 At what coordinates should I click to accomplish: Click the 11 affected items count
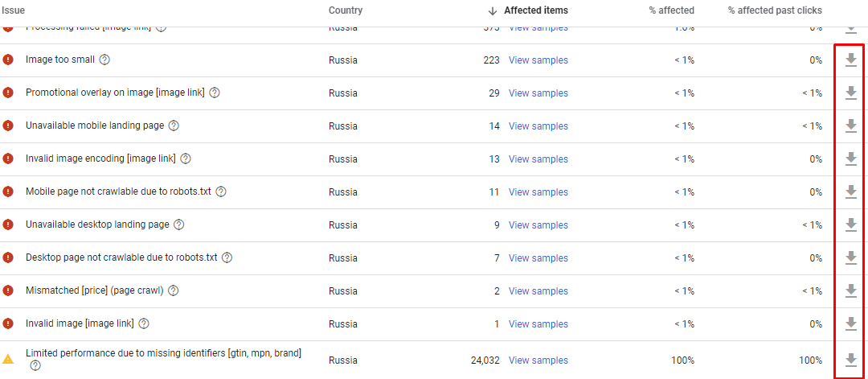pyautogui.click(x=494, y=192)
